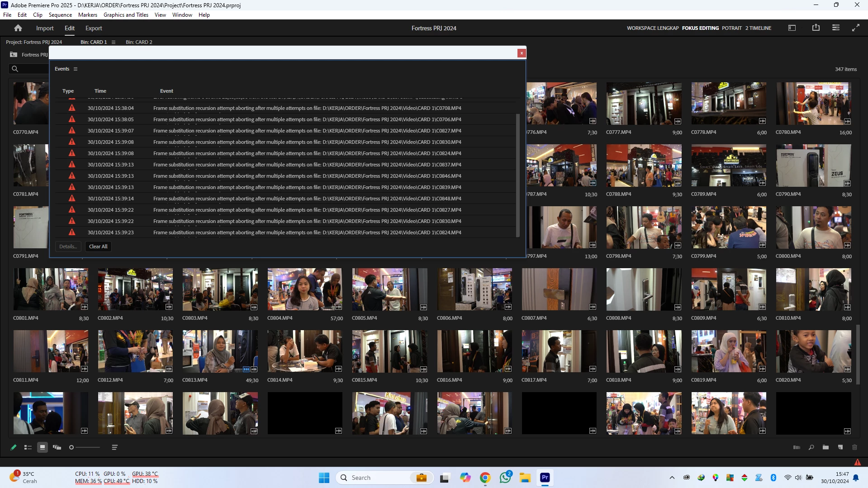Open the workspaces layout menu icon

(836, 28)
